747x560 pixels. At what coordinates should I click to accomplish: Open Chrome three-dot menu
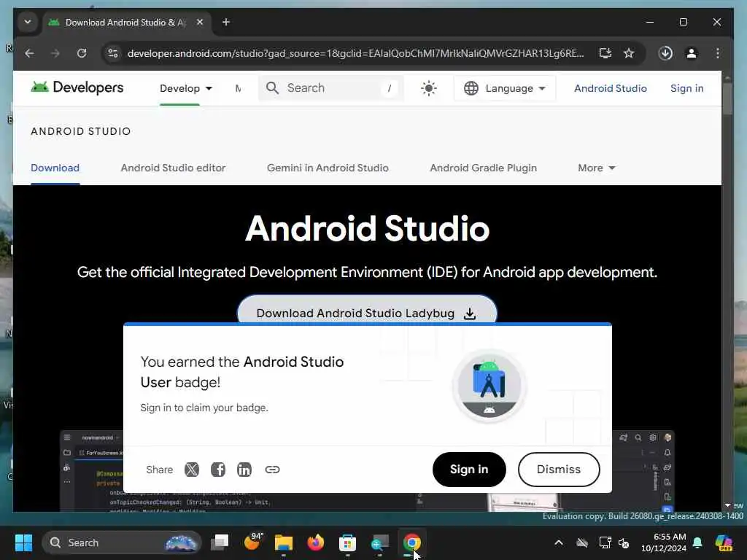point(718,52)
